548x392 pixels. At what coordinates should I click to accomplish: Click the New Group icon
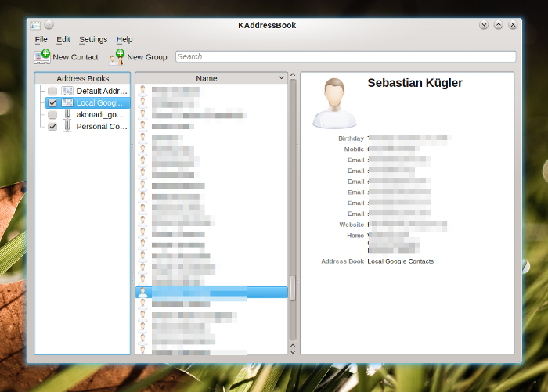(117, 57)
